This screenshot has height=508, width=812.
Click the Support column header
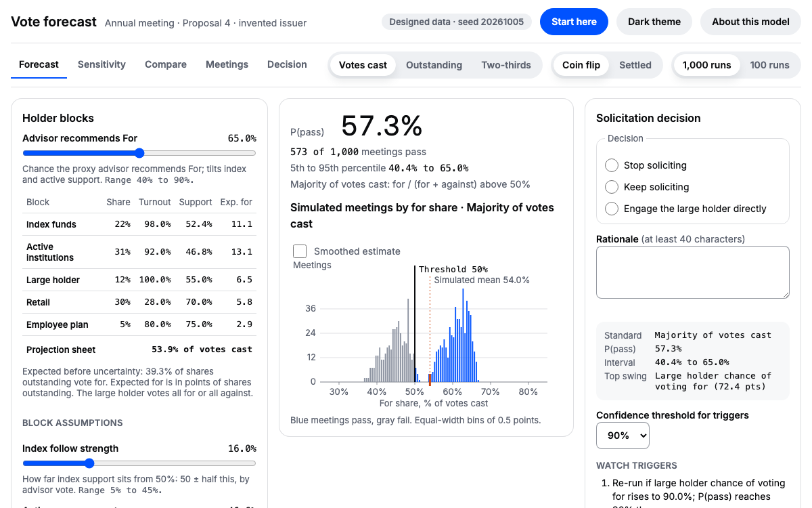coord(196,202)
